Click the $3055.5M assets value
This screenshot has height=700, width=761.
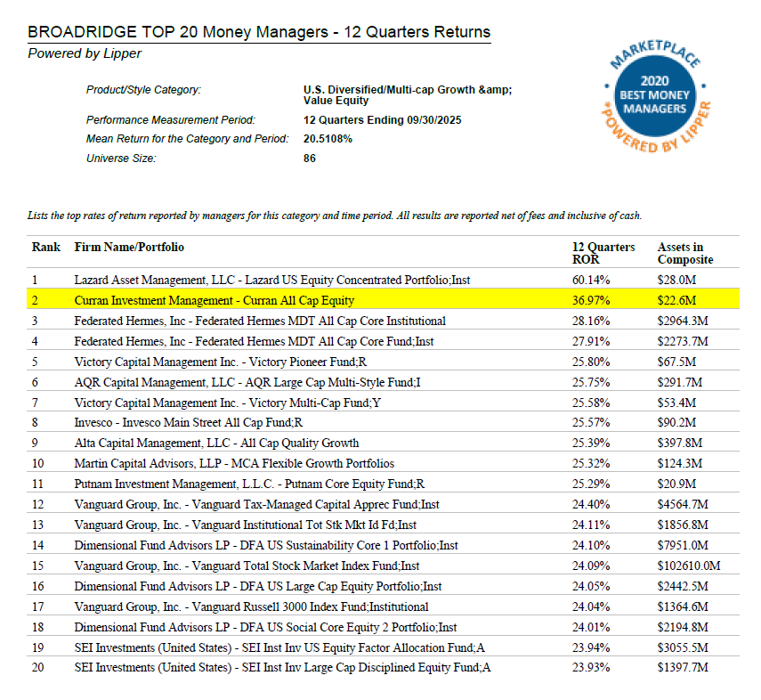683,647
